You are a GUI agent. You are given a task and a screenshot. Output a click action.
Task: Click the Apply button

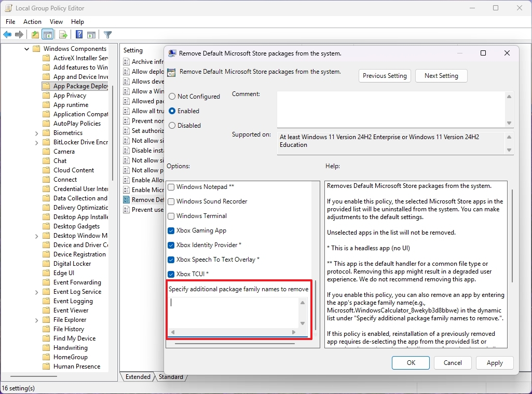pyautogui.click(x=494, y=362)
